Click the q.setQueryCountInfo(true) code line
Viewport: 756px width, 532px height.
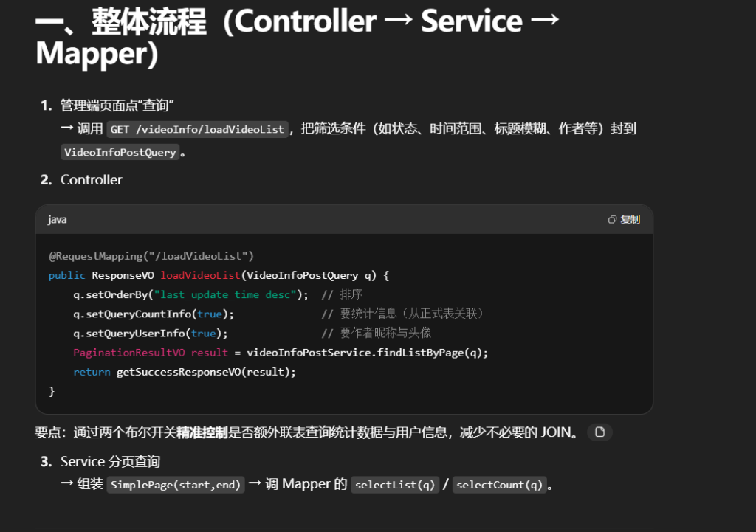click(154, 314)
